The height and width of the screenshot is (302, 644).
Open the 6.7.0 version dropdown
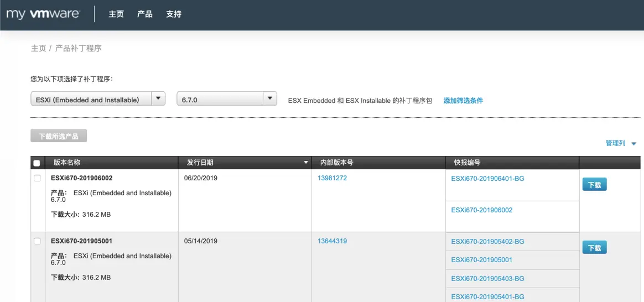[226, 100]
